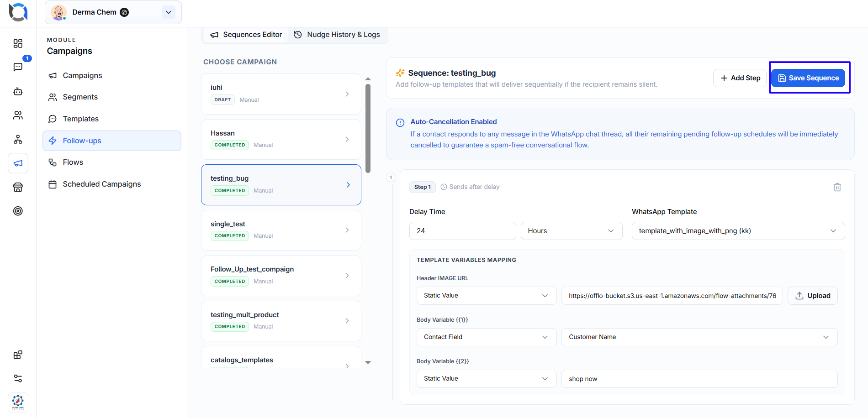This screenshot has height=418, width=868.
Task: Open Campaigns in module menu
Action: (x=112, y=75)
